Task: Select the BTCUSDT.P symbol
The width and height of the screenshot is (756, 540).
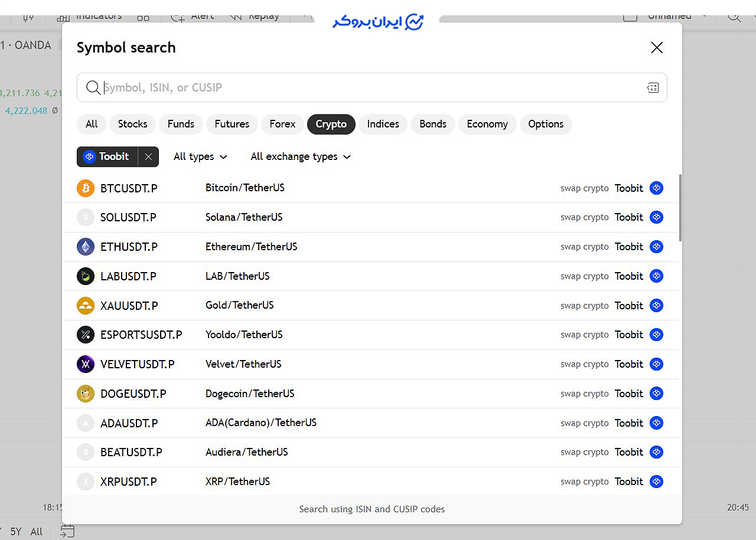Action: (129, 188)
